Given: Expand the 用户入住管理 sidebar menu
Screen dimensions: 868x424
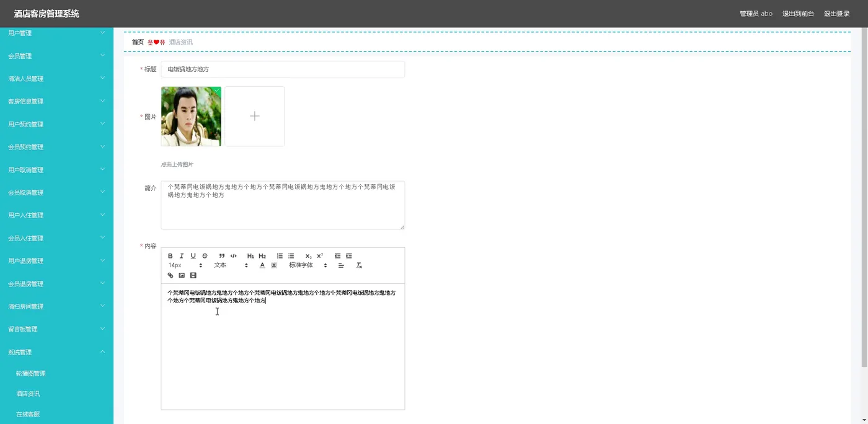Looking at the screenshot, I should pyautogui.click(x=56, y=215).
